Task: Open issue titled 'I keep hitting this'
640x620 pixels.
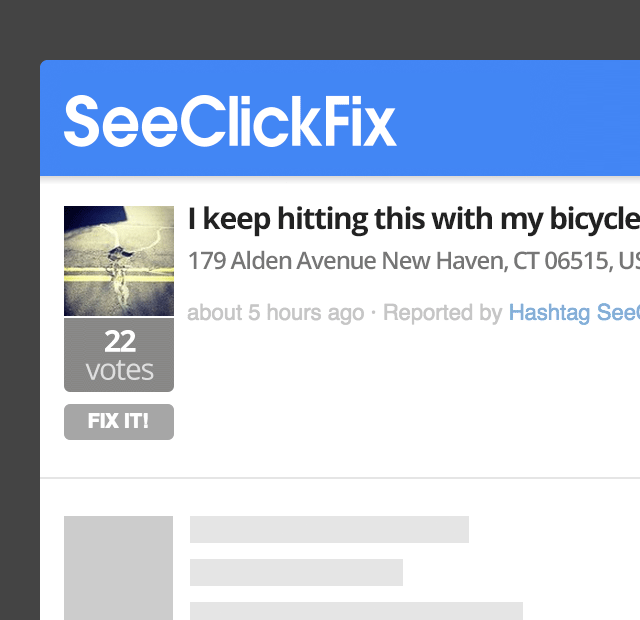Action: coord(413,219)
